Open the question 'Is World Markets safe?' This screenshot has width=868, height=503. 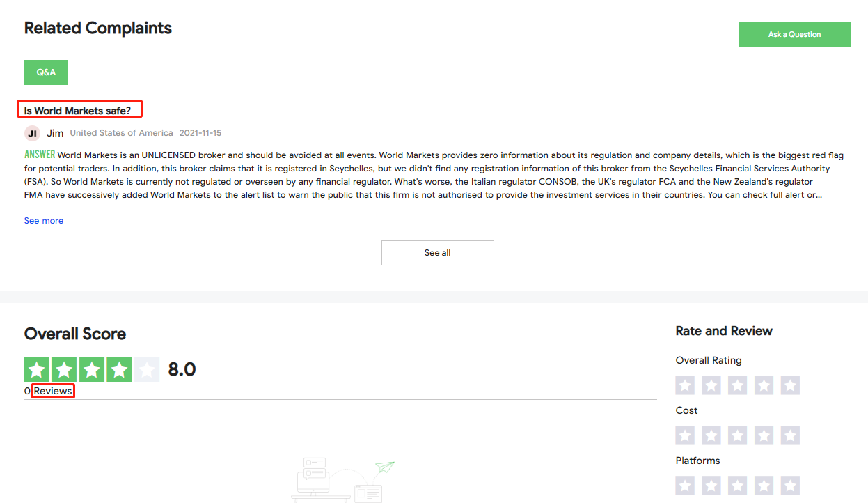click(78, 109)
